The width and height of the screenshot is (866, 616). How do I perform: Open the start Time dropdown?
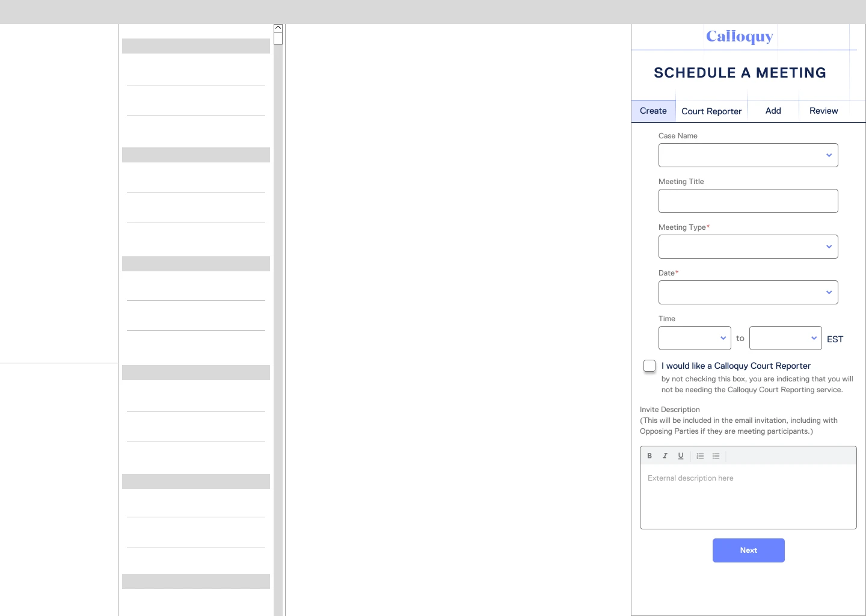[695, 338]
